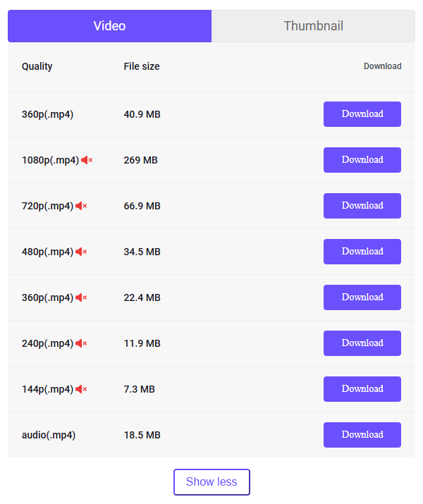Image resolution: width=423 pixels, height=504 pixels.
Task: Click the Quality column header
Action: pyautogui.click(x=37, y=66)
